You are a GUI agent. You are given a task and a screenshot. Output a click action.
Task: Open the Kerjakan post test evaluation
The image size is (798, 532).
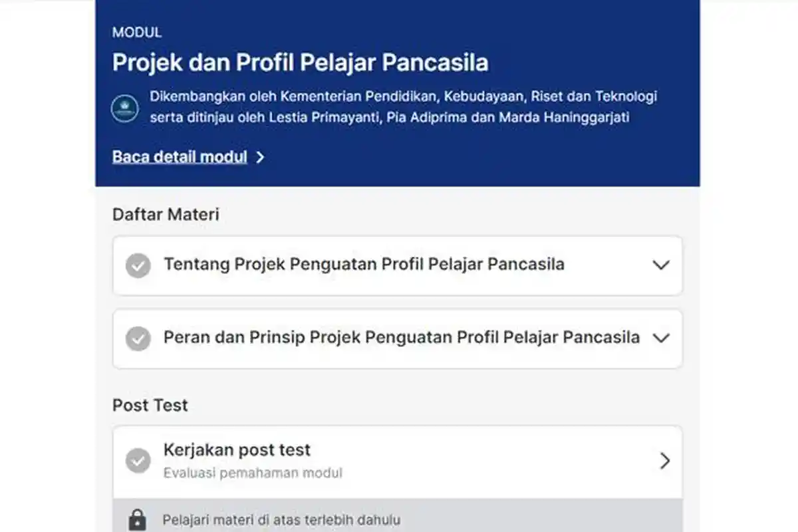399,460
